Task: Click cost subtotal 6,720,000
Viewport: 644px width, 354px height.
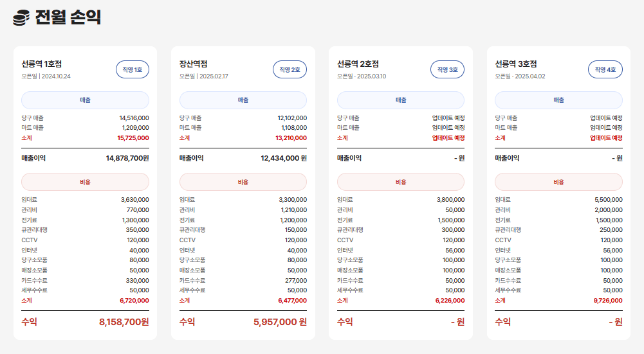Action: [x=134, y=301]
